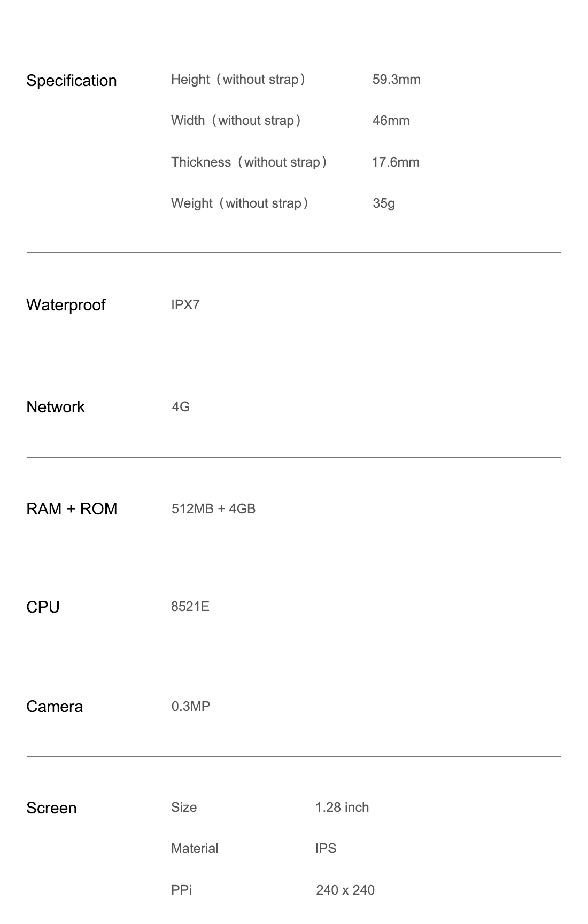The height and width of the screenshot is (924, 588).
Task: Select the 512MB + 4GB memory value
Action: pos(213,509)
